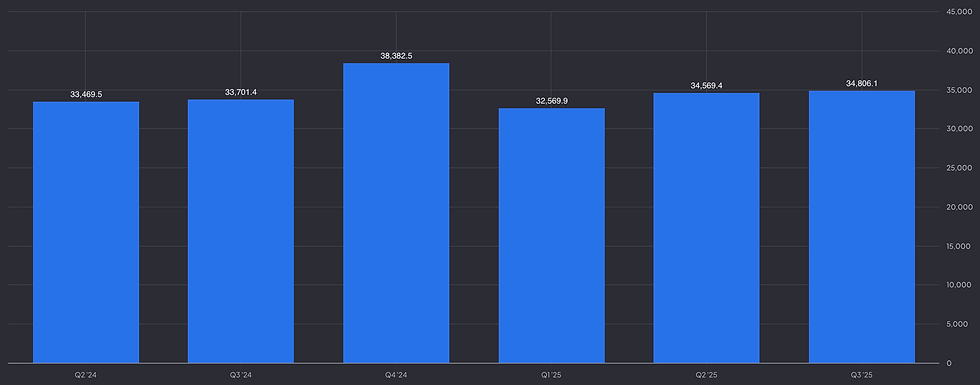Viewport: 980px width, 385px height.
Task: Click the 10,000 y-axis tick label
Action: (958, 285)
